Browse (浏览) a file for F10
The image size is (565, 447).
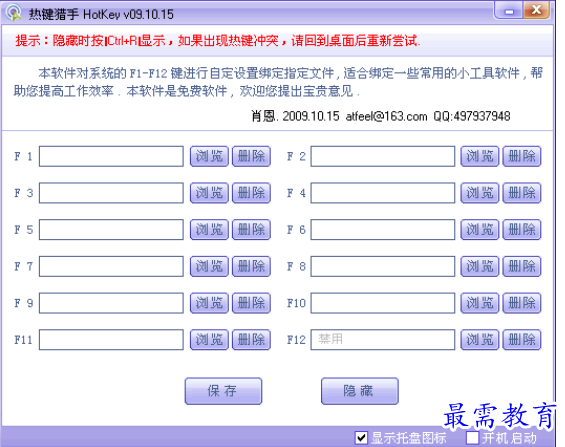pos(480,303)
